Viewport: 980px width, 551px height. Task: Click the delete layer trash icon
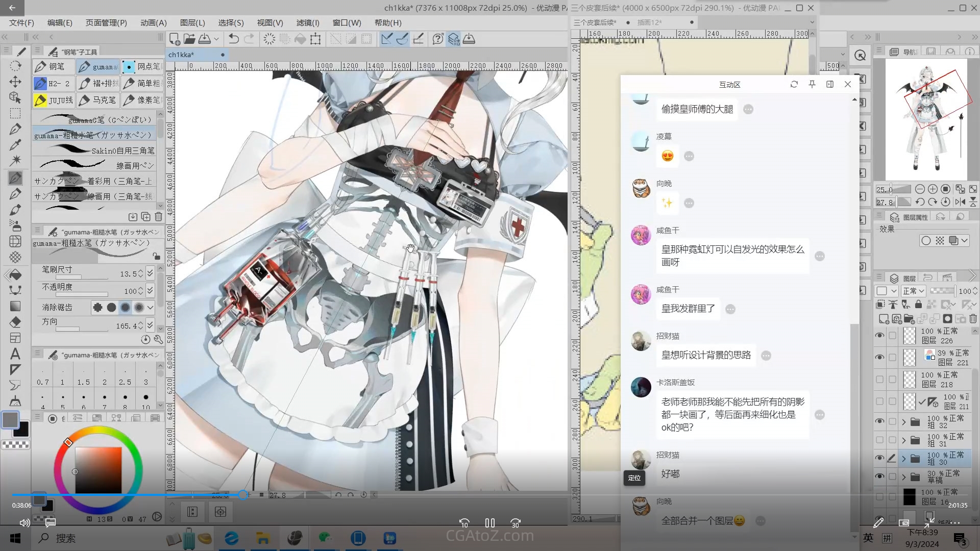(x=973, y=319)
